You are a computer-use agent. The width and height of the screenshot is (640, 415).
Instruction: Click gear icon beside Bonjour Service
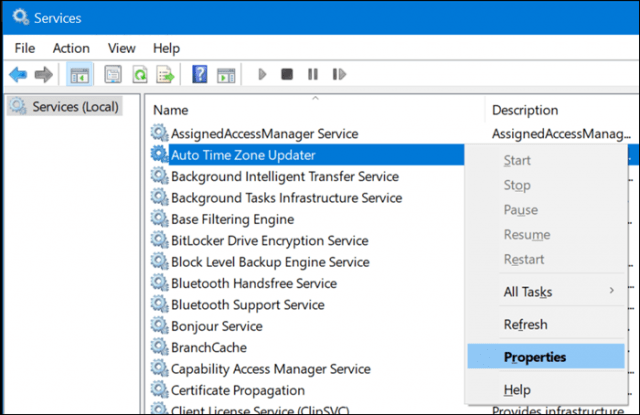pos(159,326)
